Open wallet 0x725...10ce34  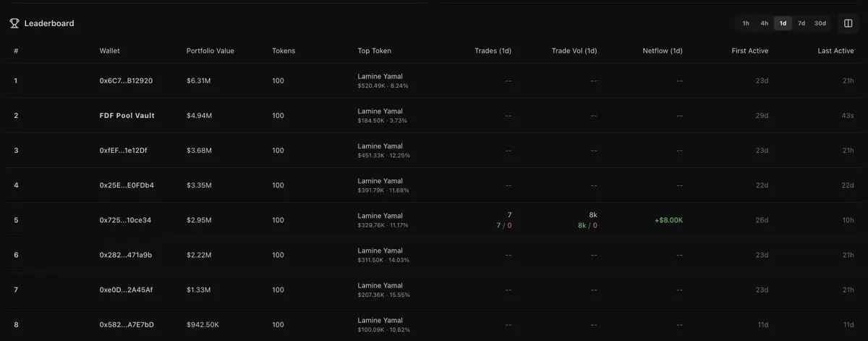125,219
